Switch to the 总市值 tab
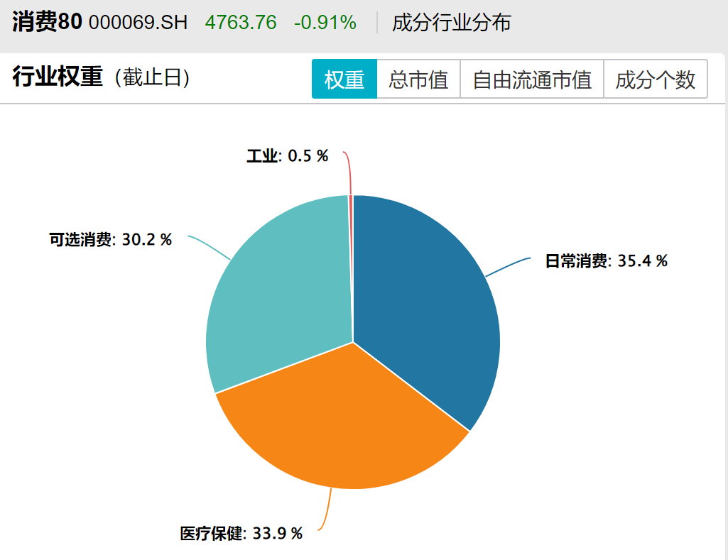Image resolution: width=728 pixels, height=560 pixels. pos(418,79)
